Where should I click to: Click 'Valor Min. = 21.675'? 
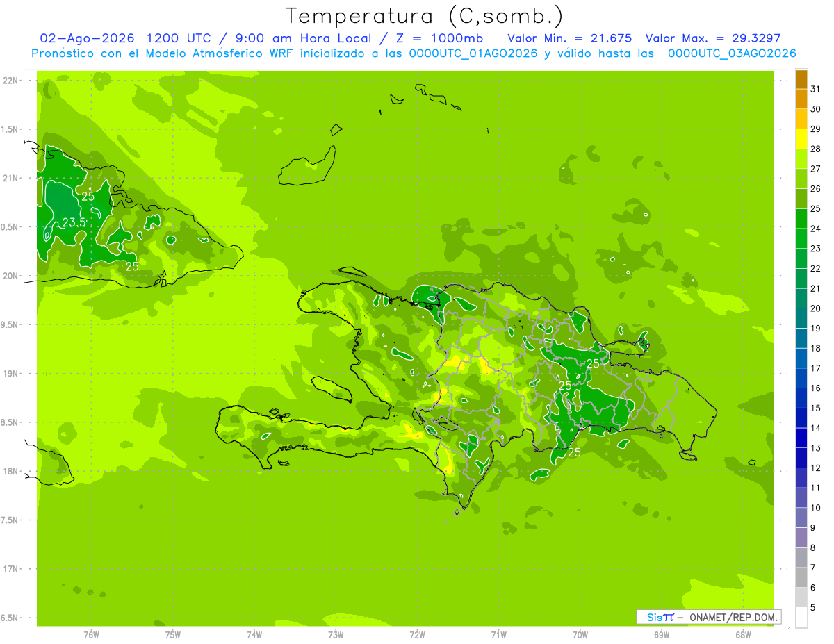pos(570,38)
